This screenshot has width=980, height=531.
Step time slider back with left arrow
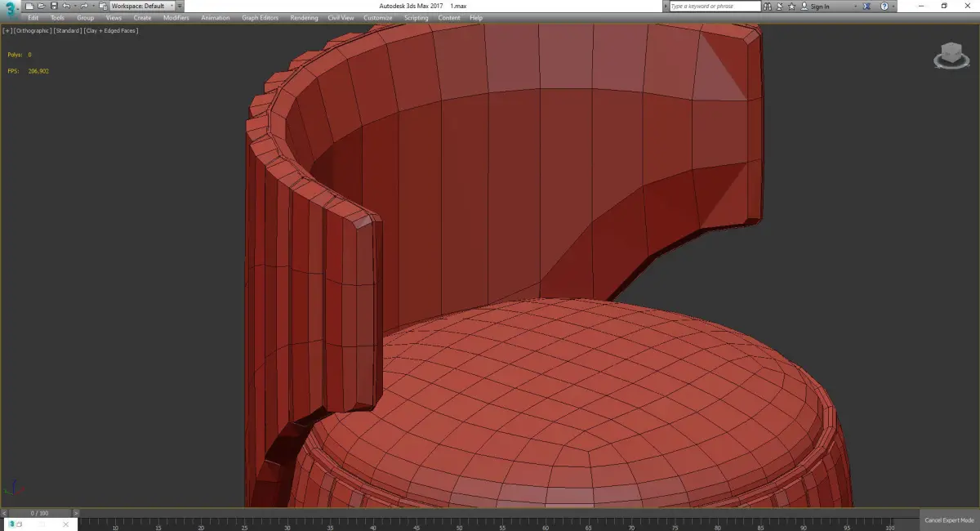[x=4, y=513]
